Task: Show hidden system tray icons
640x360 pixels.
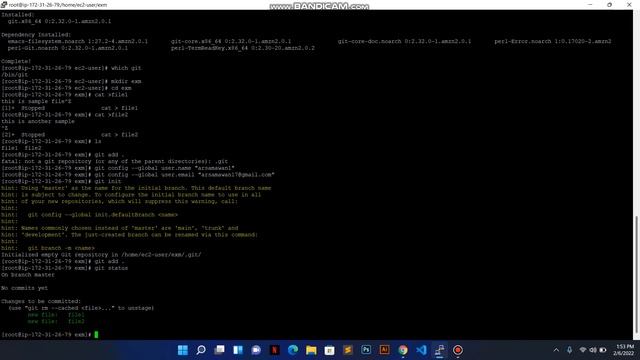Action: pos(556,350)
